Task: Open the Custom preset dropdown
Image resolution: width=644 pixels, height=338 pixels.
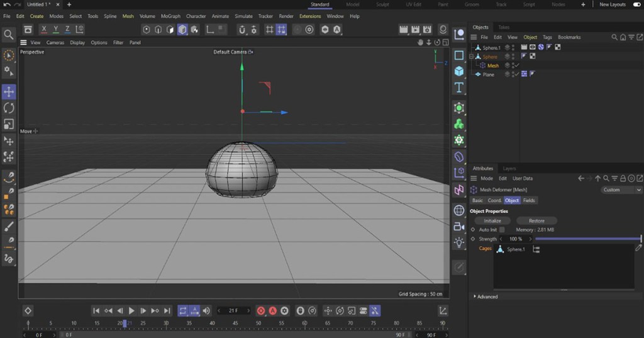Action: [621, 189]
